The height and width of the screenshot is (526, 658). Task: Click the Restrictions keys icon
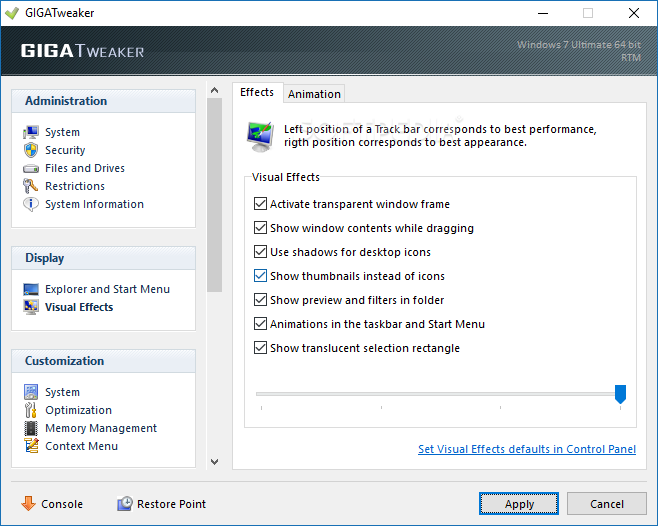point(31,186)
